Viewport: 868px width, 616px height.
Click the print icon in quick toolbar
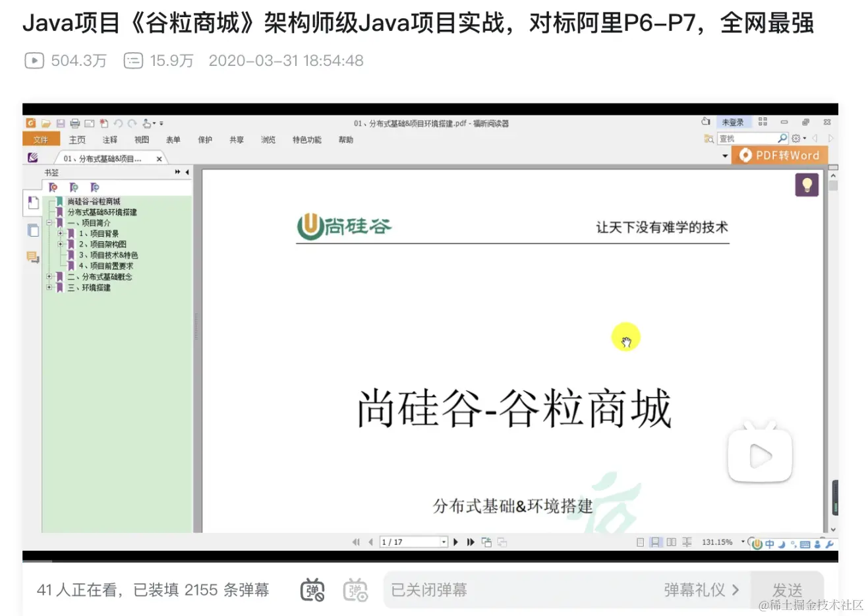point(74,123)
